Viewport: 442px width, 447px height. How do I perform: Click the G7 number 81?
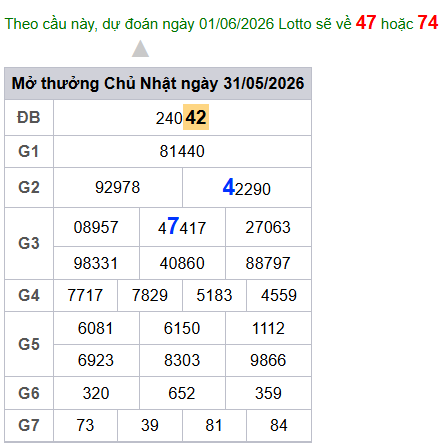pos(214,425)
